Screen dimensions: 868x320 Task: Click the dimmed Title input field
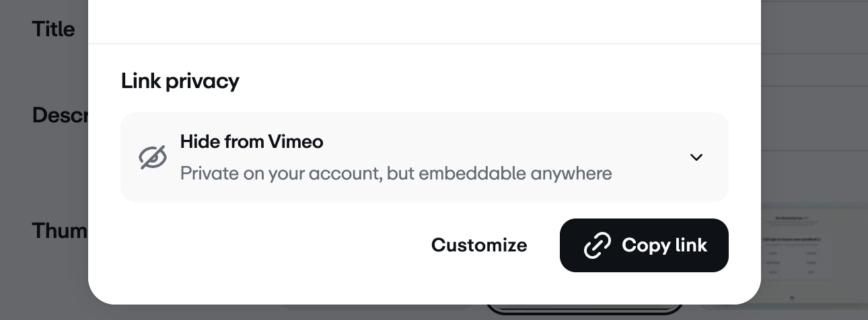(814, 30)
